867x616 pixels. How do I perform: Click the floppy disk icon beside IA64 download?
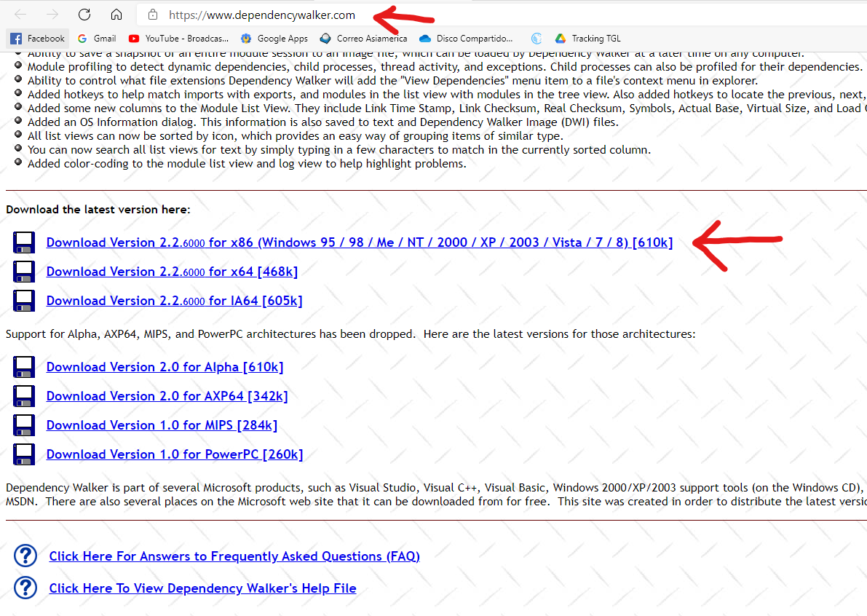24,301
